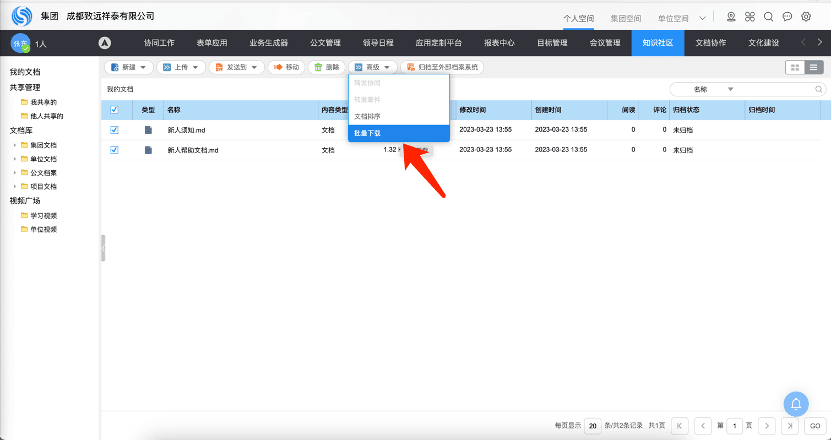Click the 删除 delete trash button
The width and height of the screenshot is (832, 440).
coord(327,67)
